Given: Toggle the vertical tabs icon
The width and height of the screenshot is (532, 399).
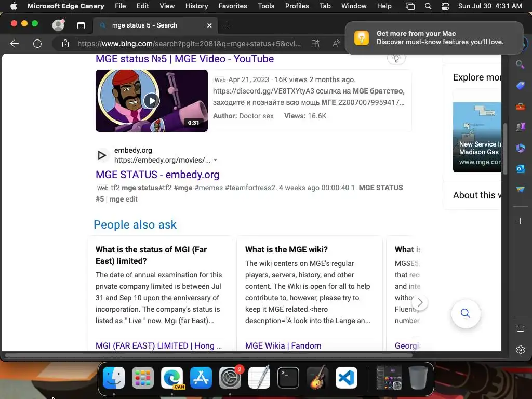Looking at the screenshot, I should 81,25.
